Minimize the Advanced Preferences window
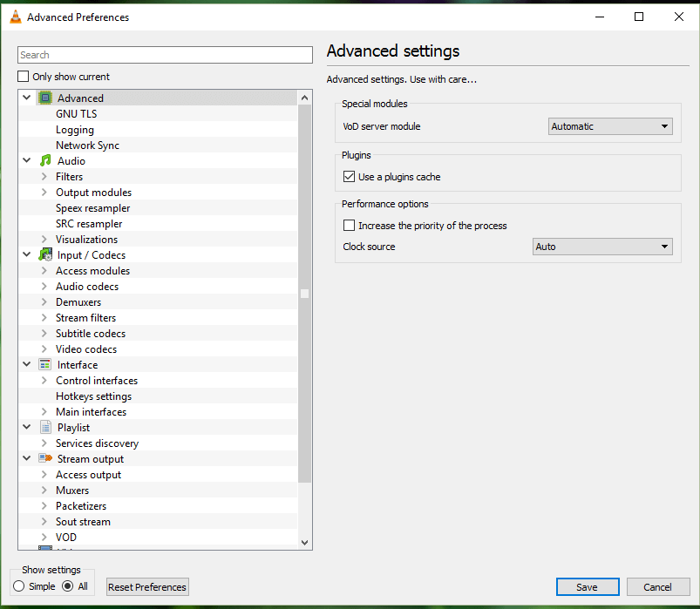The width and height of the screenshot is (700, 609). (x=600, y=17)
